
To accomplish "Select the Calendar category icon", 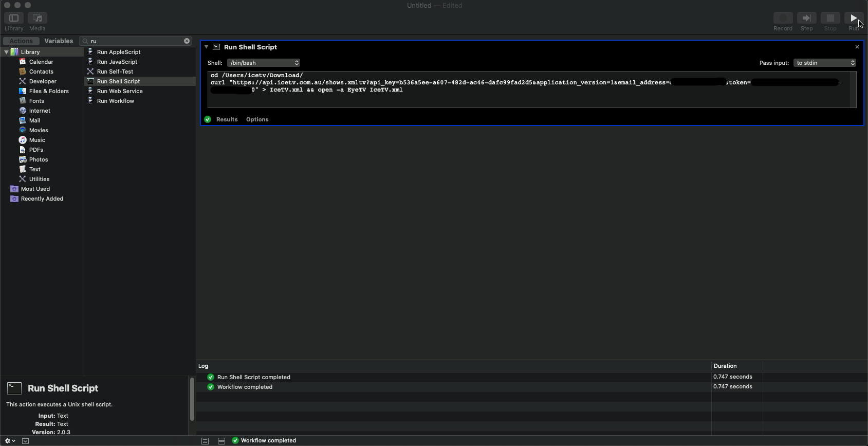I will [23, 62].
